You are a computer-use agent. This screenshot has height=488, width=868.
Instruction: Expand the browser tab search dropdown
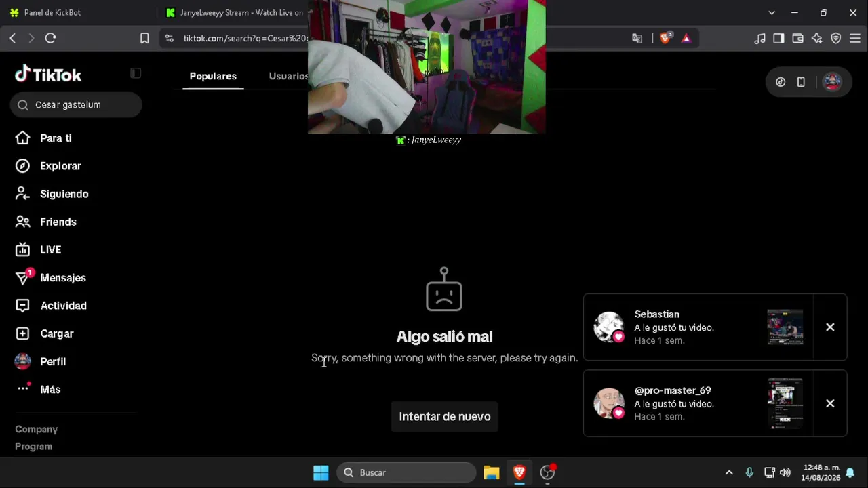[772, 13]
